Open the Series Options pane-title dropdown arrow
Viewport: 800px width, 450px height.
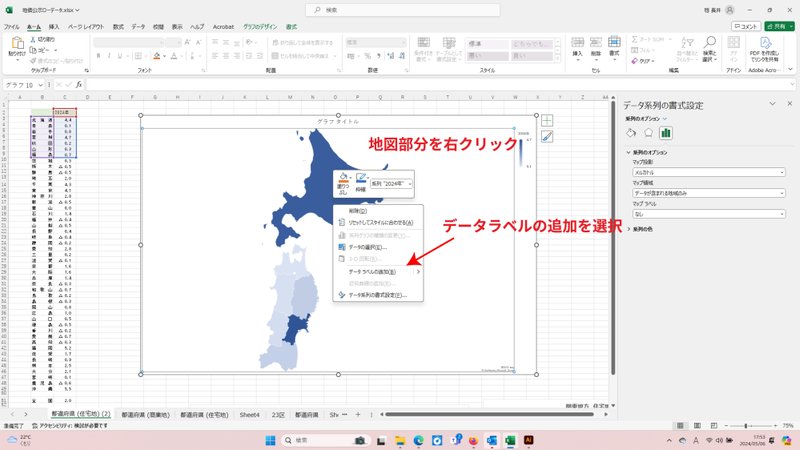(665, 119)
